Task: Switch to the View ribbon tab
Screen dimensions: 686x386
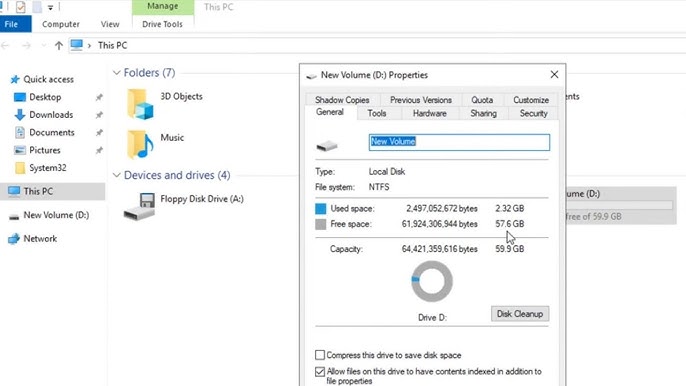Action: [110, 24]
